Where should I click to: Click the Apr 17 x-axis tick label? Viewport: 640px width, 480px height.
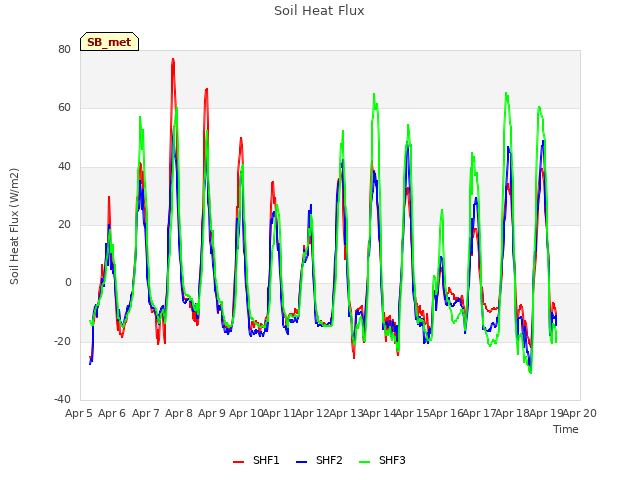coord(480,413)
